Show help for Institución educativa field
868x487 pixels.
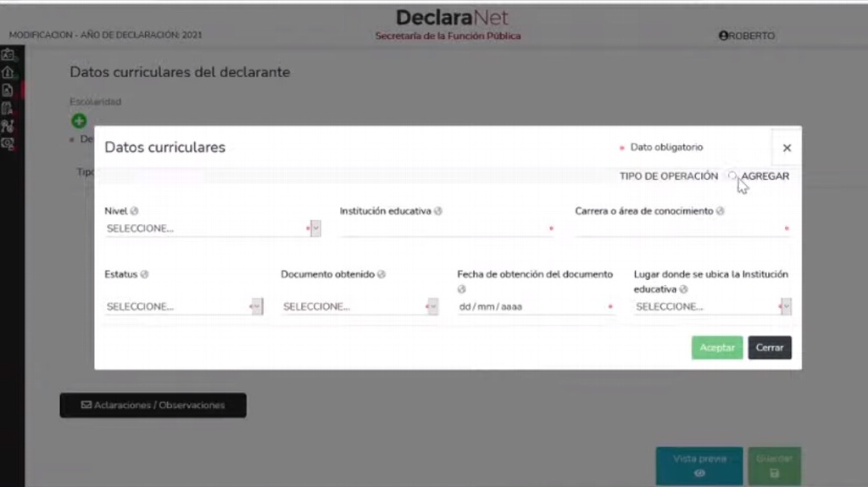tap(438, 211)
